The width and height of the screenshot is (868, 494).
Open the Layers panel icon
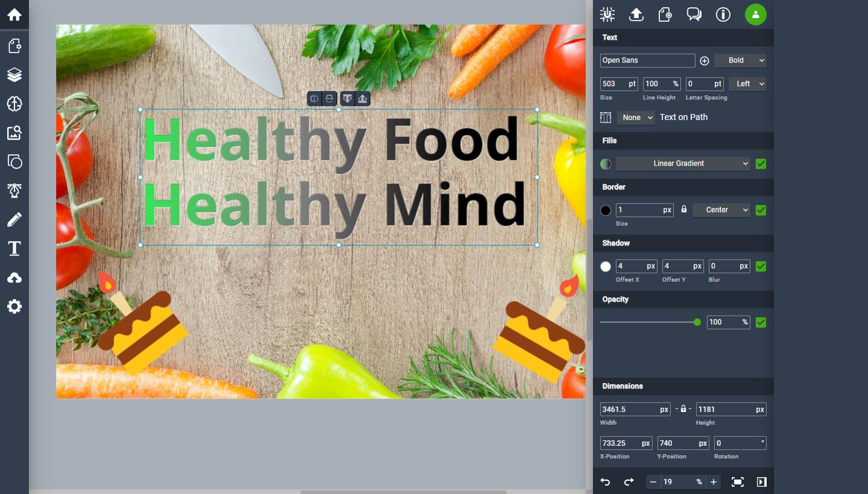tap(14, 75)
